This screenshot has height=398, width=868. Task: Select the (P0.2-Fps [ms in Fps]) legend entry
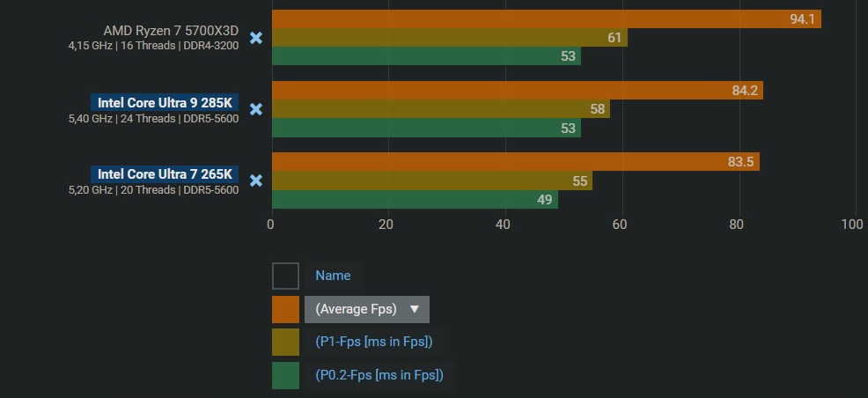(x=379, y=375)
